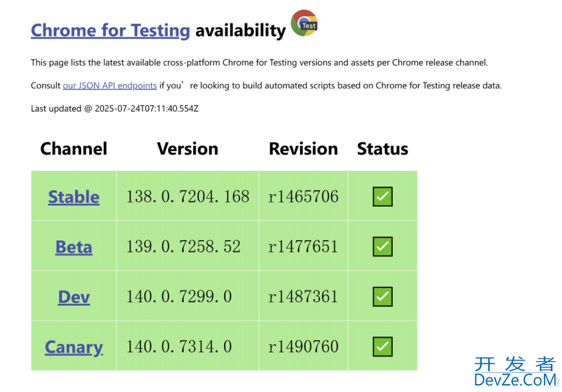Jump to the Beta channel section
The height and width of the screenshot is (392, 562).
tap(74, 247)
